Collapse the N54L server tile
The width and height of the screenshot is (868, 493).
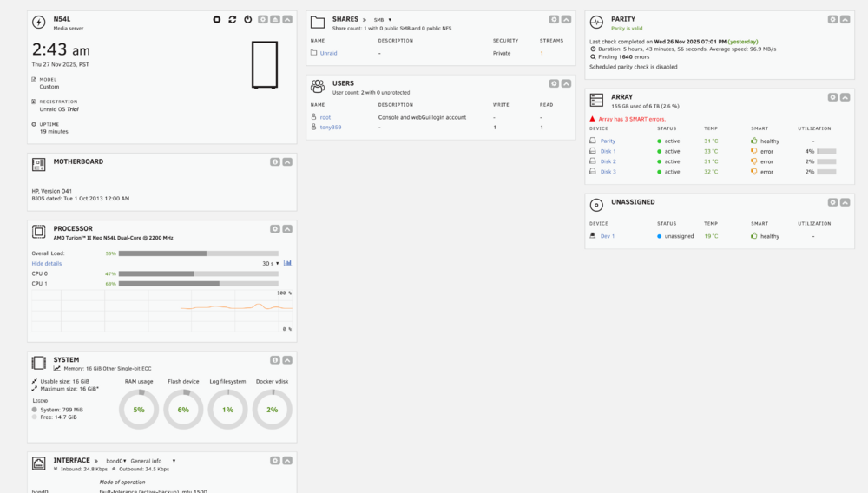tap(287, 19)
